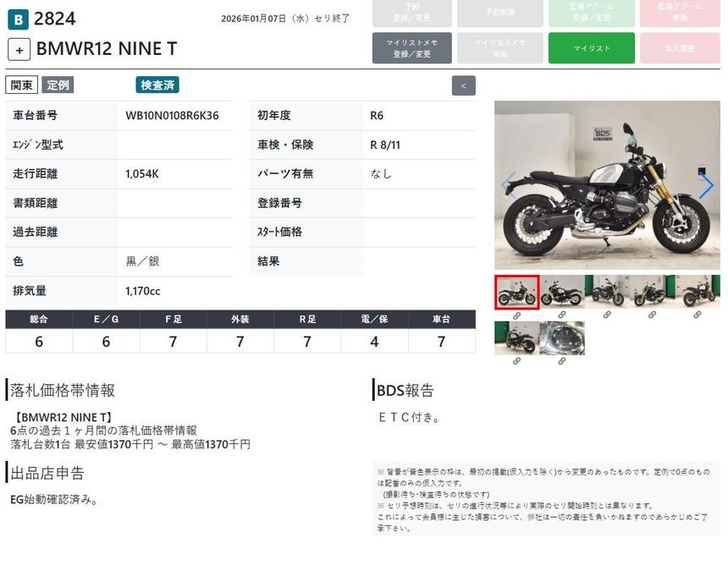728x565 pixels.
Task: Open the green マイリスト button
Action: [591, 48]
